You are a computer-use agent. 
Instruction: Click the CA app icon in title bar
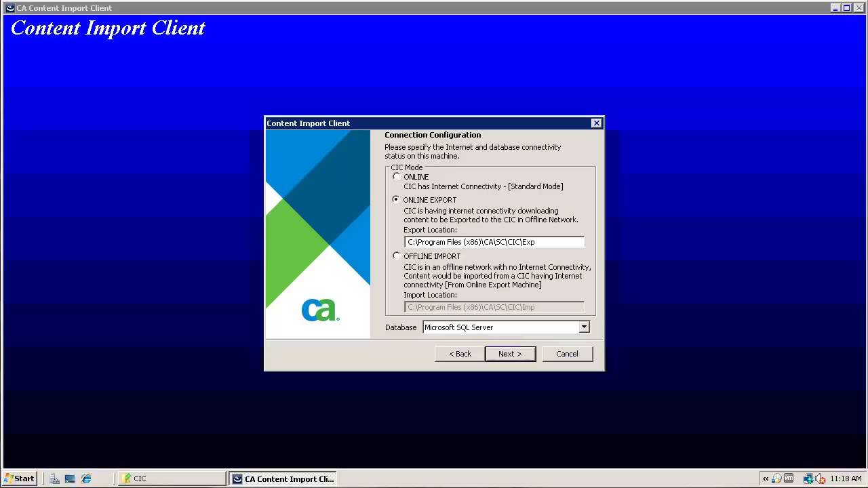coord(9,8)
